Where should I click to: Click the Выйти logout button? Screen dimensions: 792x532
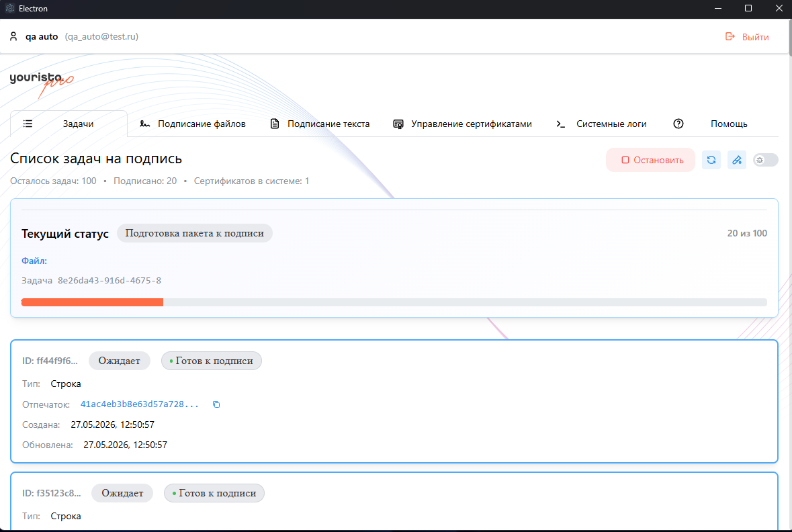[747, 37]
